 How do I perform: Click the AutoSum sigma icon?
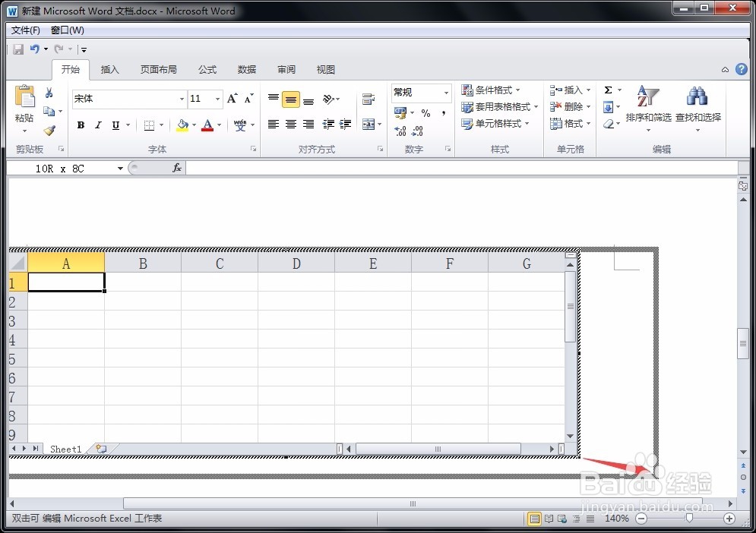click(x=609, y=90)
